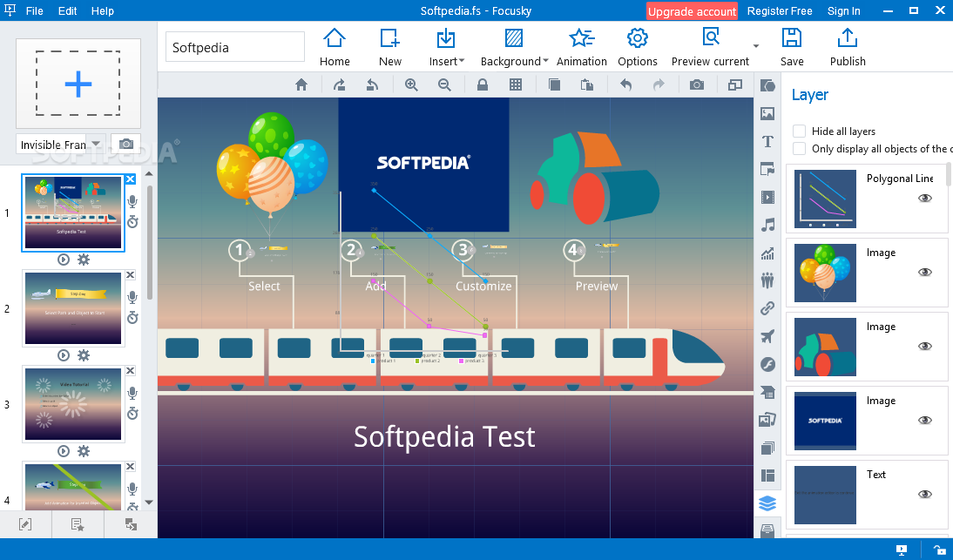Open the Invisible Frame combo box
This screenshot has height=560, width=953.
point(61,145)
